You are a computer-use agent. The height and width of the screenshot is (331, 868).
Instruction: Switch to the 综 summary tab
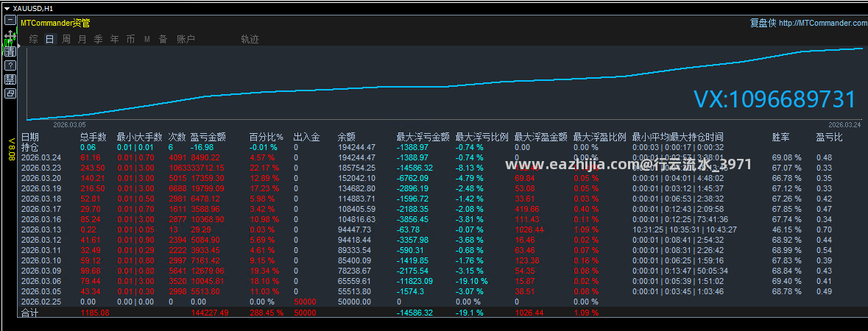[x=34, y=39]
